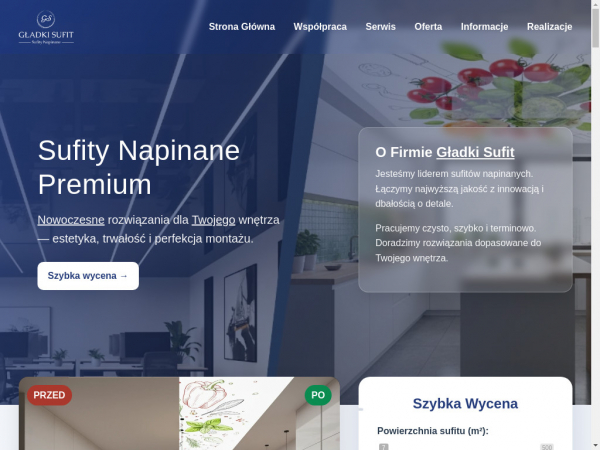Follow the Gładki Sufit link in the O Firmie card

tap(475, 153)
